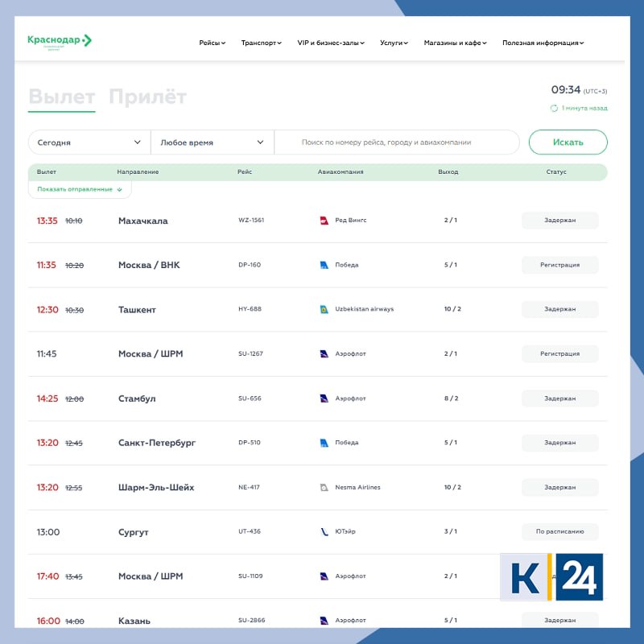644x644 pixels.
Task: Expand Показать отправленные list
Action: 80,189
